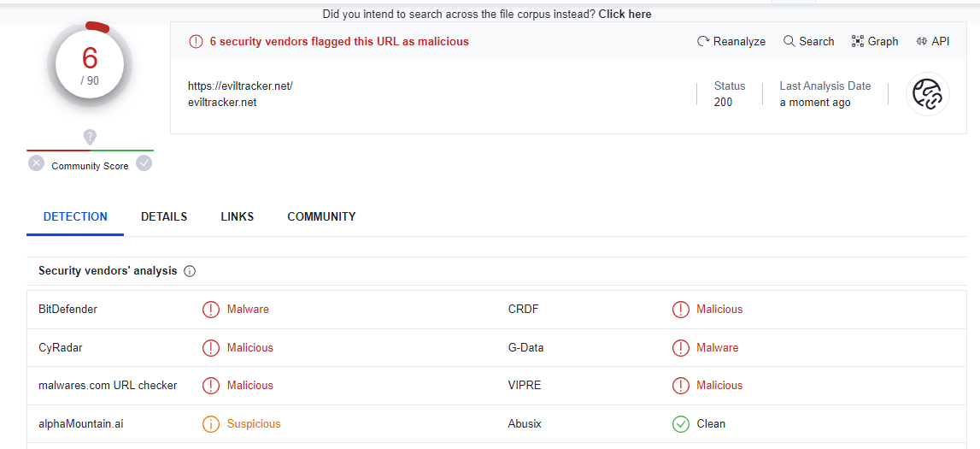This screenshot has height=449, width=980.
Task: Click the API icon
Action: click(x=922, y=41)
